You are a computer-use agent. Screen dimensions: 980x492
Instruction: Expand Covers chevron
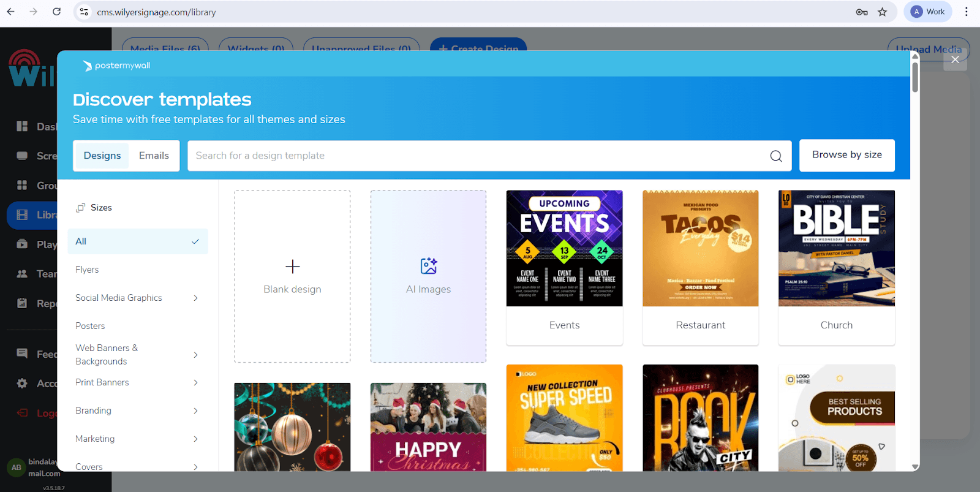point(195,467)
